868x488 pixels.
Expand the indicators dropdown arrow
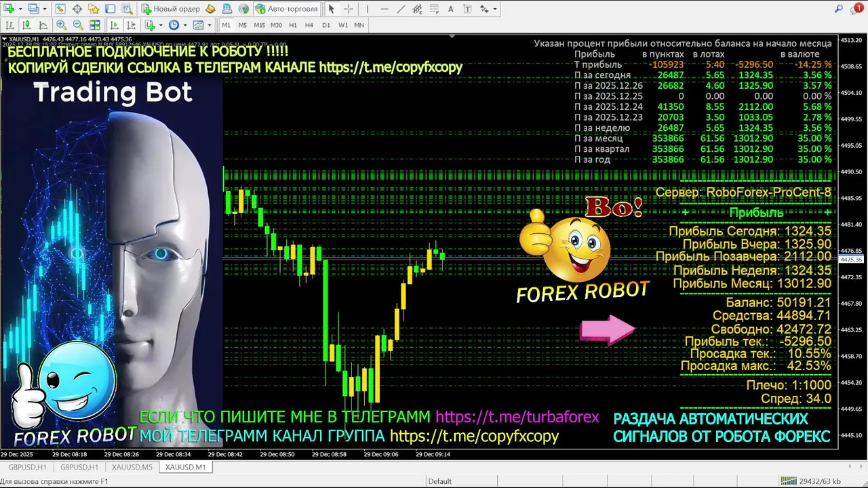[161, 25]
